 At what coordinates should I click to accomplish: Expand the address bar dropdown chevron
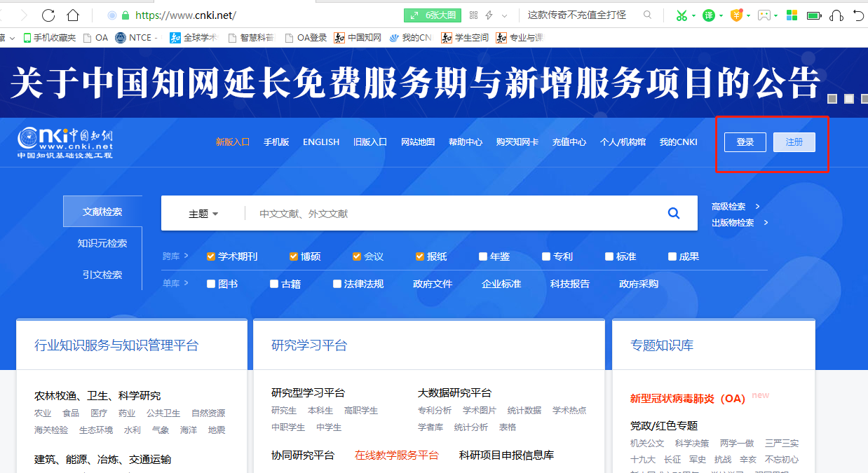pos(504,15)
